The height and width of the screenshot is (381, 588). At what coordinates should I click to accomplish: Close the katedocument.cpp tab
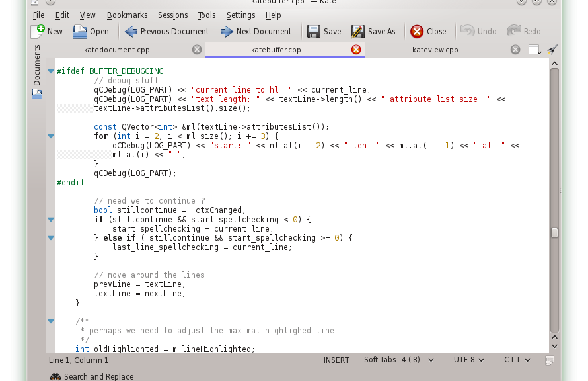click(x=197, y=50)
